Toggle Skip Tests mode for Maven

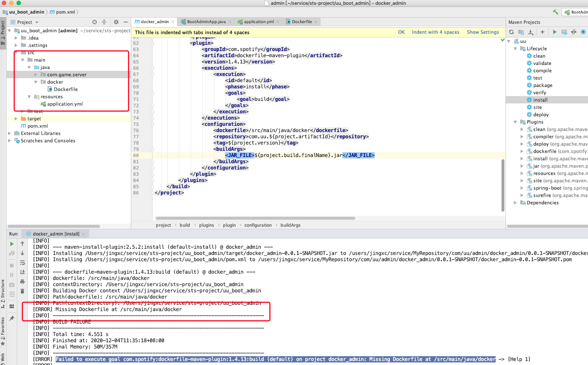573,32
